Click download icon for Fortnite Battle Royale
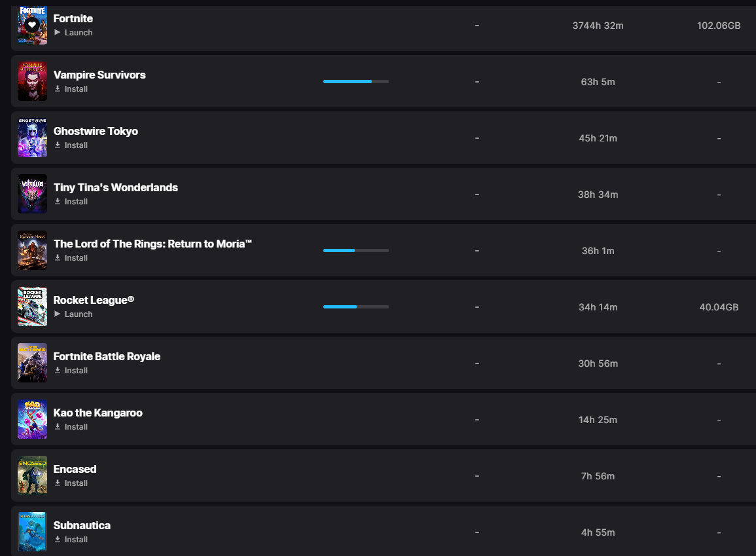Image resolution: width=756 pixels, height=556 pixels. click(58, 370)
